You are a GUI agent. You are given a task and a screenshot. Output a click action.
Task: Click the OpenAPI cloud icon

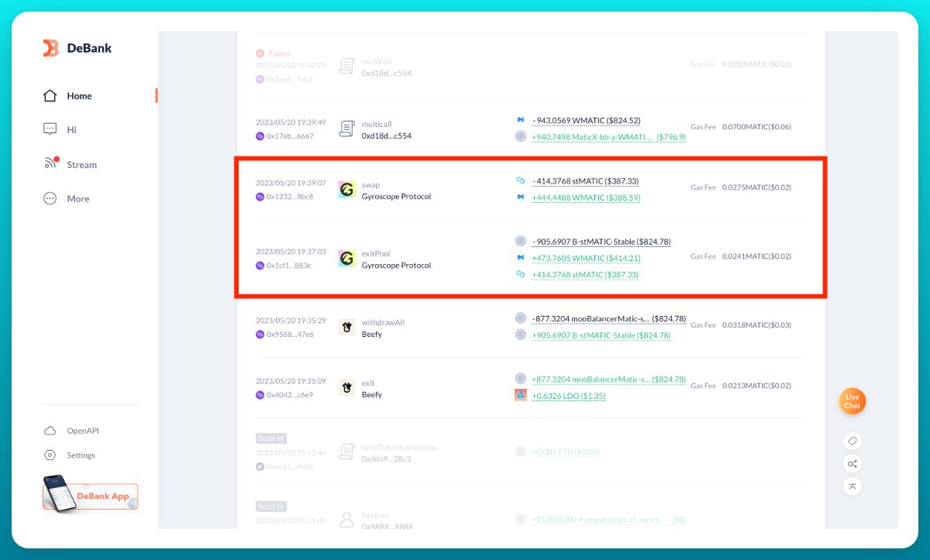(x=50, y=431)
